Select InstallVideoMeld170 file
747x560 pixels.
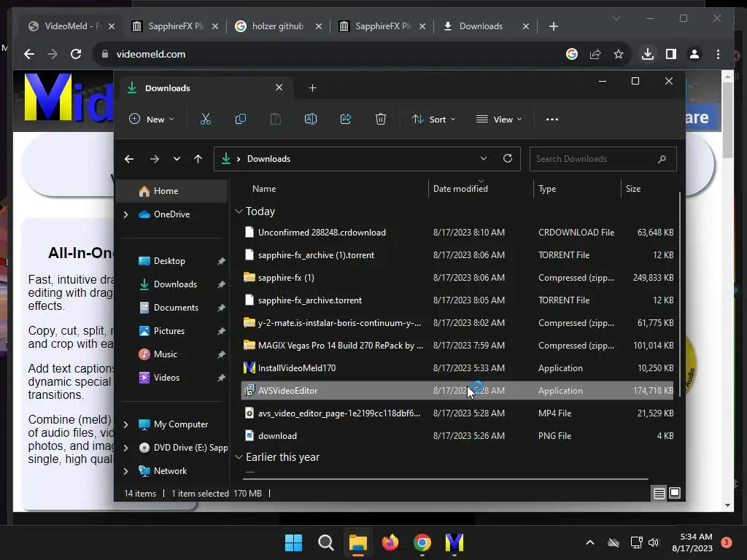point(457,368)
